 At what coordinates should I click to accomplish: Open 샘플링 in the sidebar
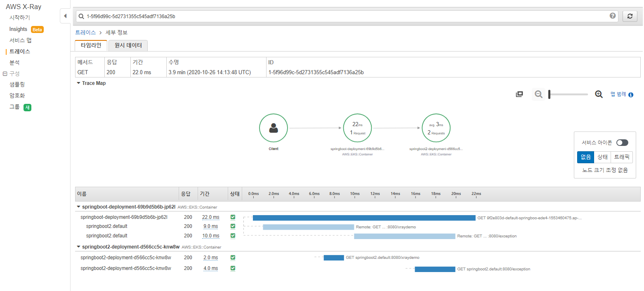17,84
